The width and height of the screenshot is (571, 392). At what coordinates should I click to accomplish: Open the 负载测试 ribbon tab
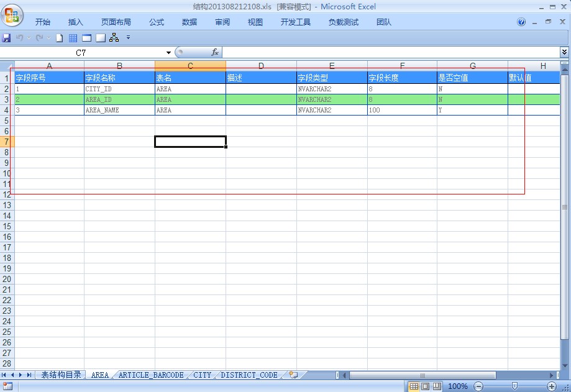pos(344,22)
